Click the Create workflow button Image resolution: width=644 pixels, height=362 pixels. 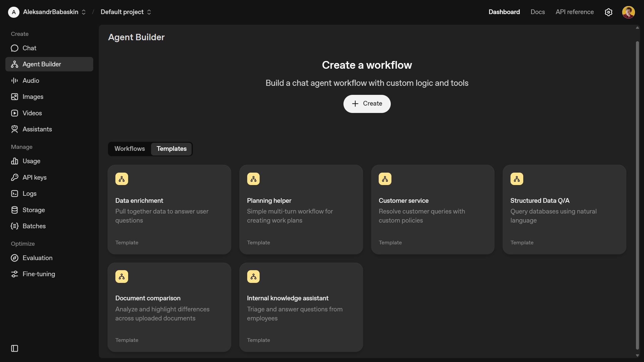point(367,104)
